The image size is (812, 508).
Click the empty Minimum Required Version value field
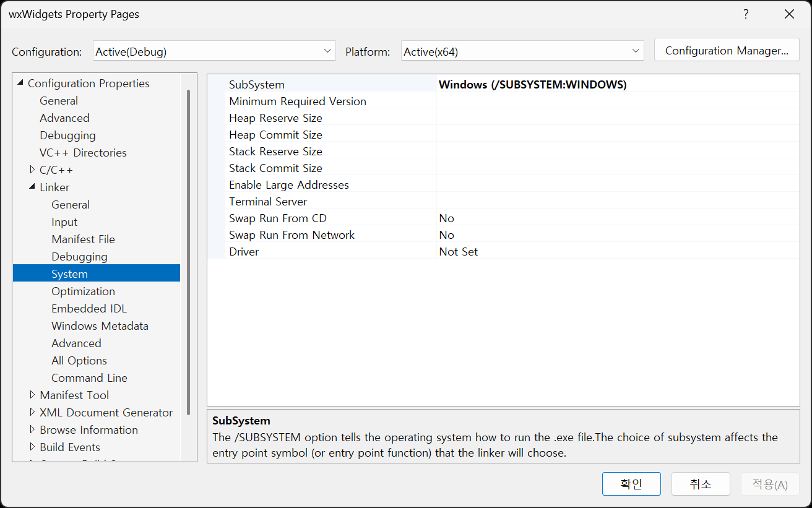coord(618,101)
